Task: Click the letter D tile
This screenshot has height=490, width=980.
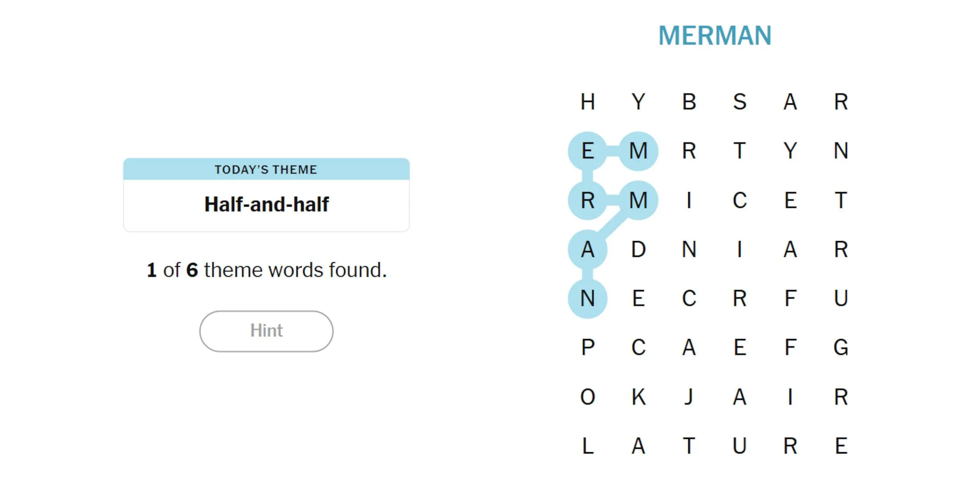Action: click(x=638, y=249)
